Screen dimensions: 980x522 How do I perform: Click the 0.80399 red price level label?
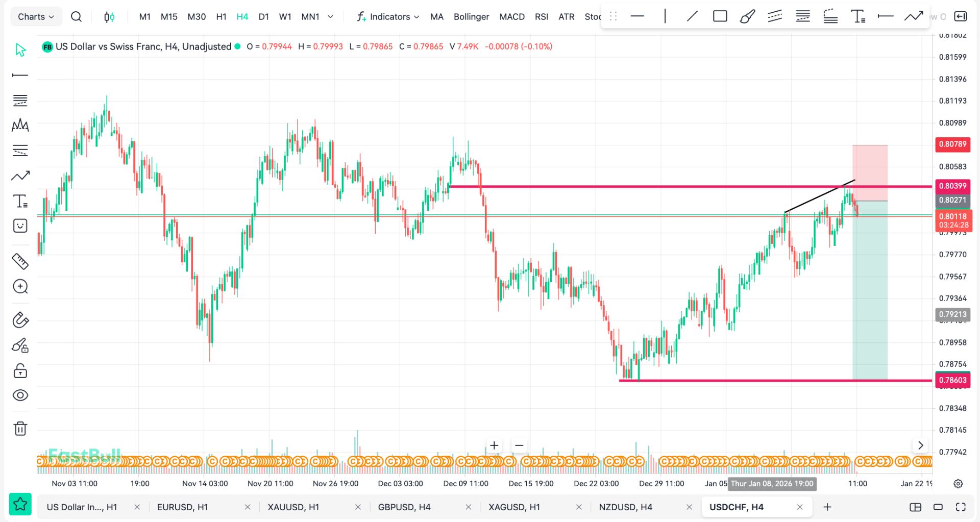[x=952, y=186]
